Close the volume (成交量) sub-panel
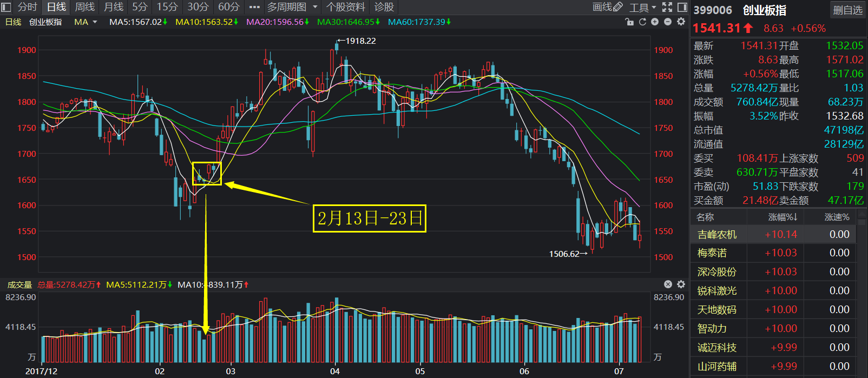The height and width of the screenshot is (378, 868). point(668,284)
